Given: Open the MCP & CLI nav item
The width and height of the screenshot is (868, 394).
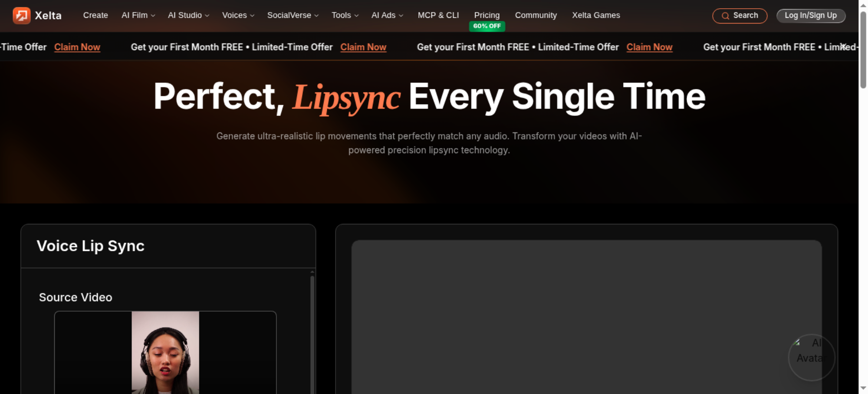Looking at the screenshot, I should coord(438,15).
